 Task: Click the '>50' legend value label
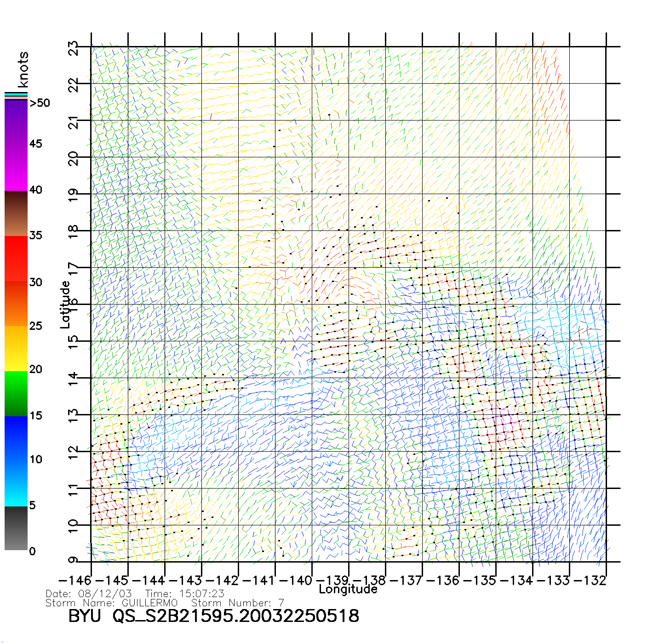point(40,103)
